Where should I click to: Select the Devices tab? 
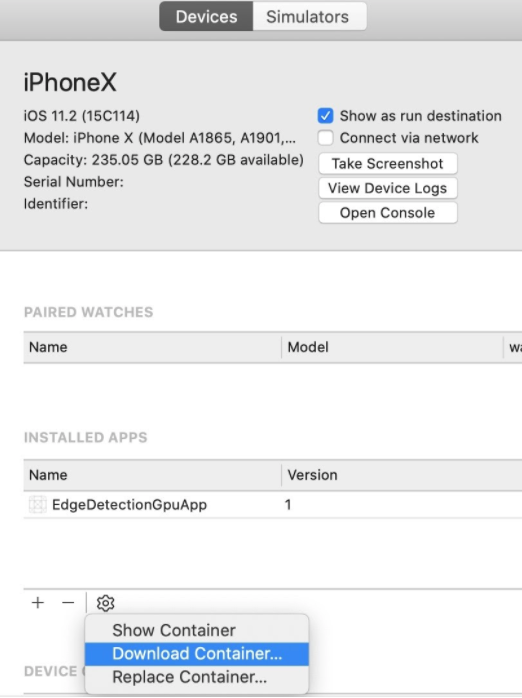pos(206,17)
